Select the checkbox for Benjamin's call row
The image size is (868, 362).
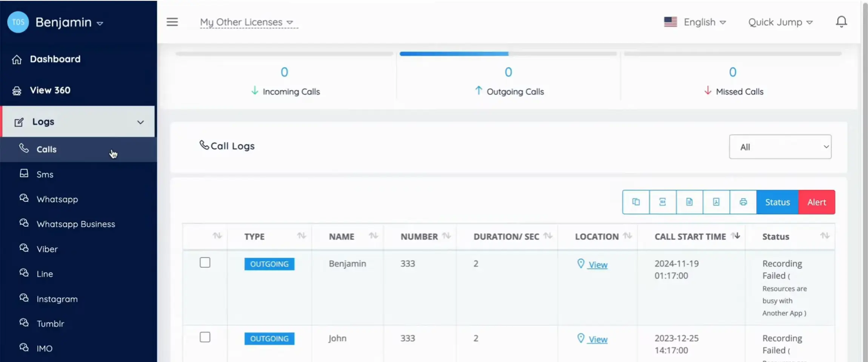click(x=205, y=263)
